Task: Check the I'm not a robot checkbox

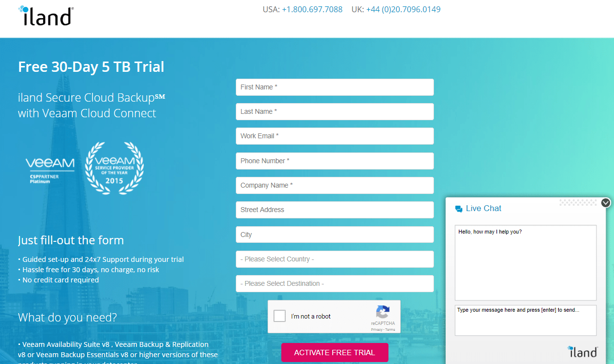Action: tap(279, 316)
